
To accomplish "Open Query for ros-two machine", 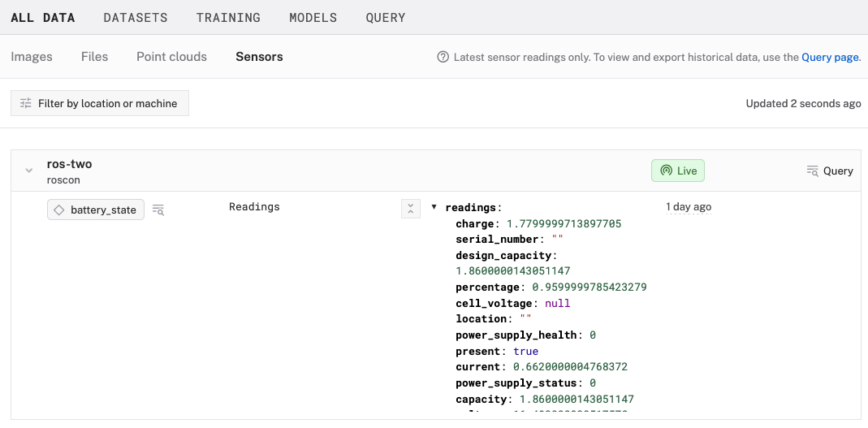I will pos(829,171).
